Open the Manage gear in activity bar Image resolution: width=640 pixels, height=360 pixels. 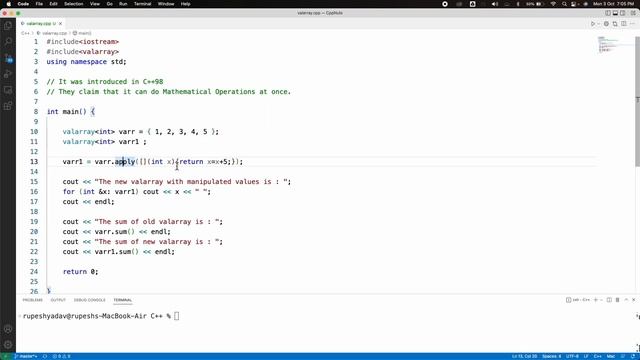(8, 344)
